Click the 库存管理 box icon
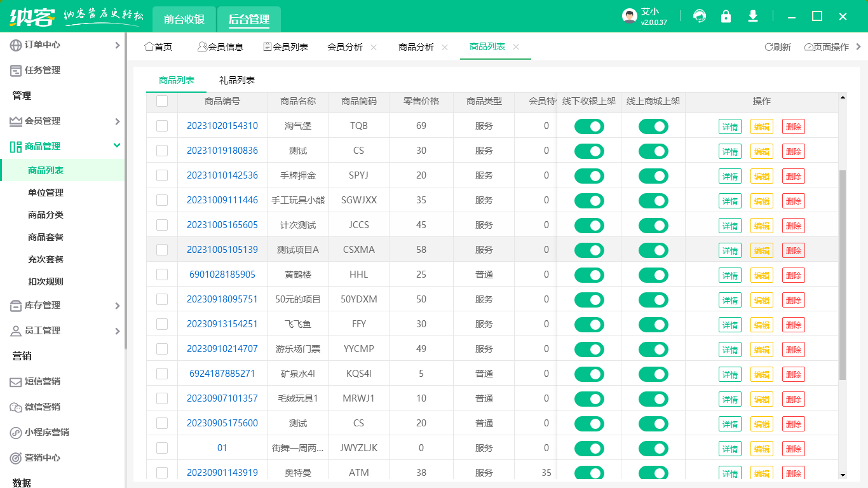 click(16, 306)
